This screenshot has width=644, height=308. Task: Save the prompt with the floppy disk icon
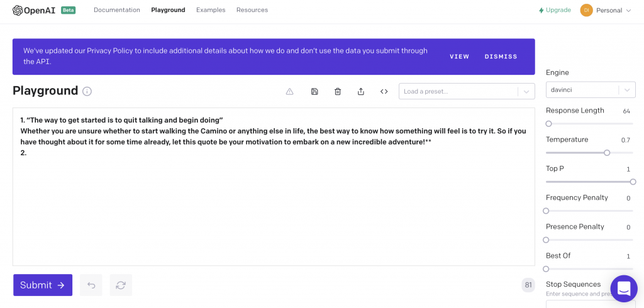(314, 92)
